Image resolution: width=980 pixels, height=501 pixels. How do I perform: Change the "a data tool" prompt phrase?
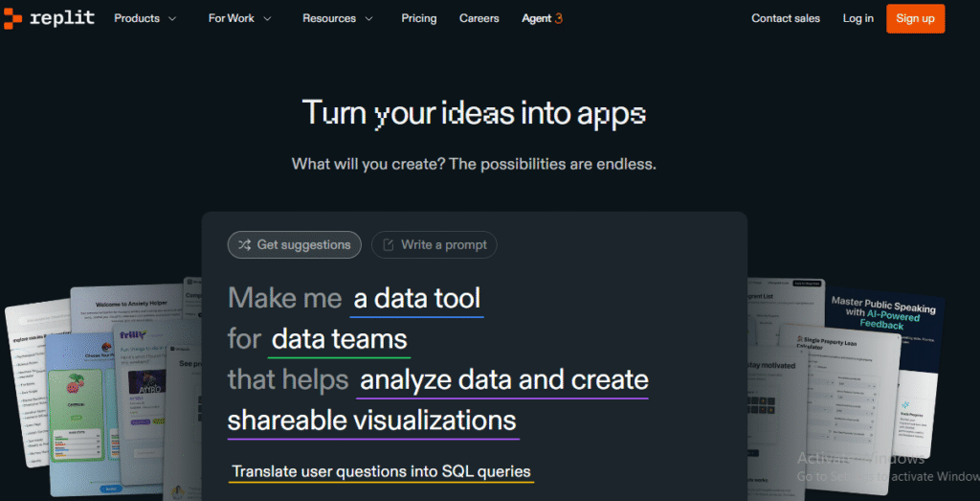417,299
